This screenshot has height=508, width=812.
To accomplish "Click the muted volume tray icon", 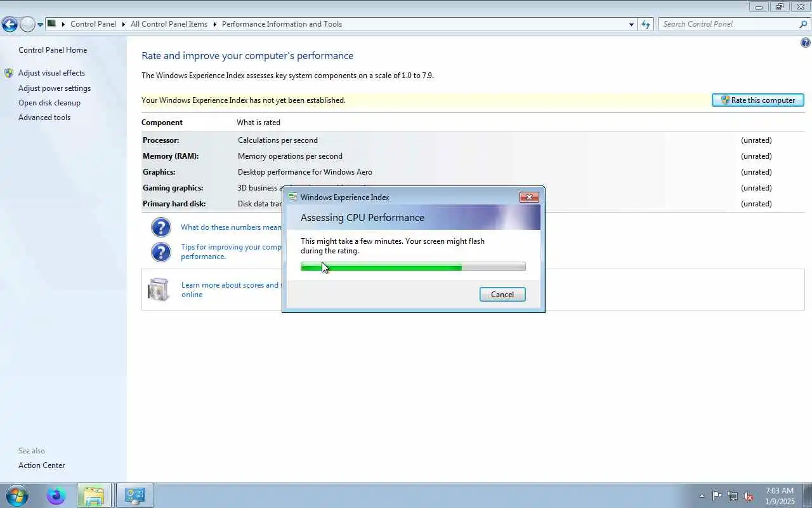I will pyautogui.click(x=749, y=496).
